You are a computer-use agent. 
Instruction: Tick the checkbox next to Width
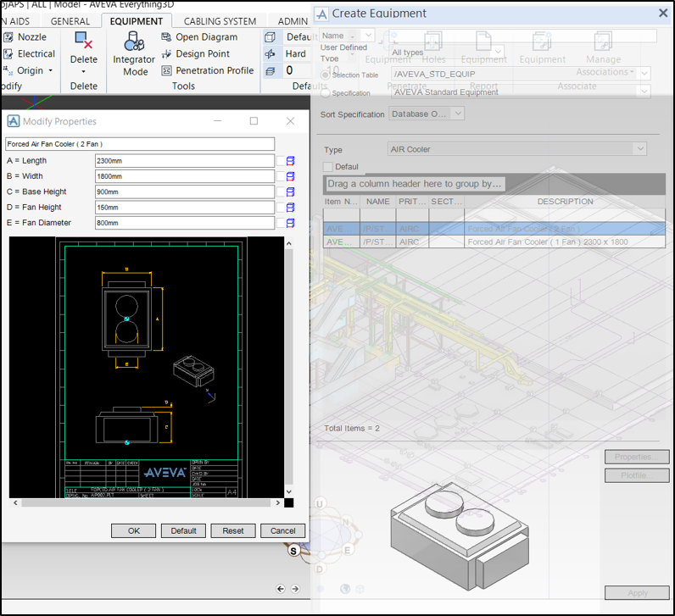click(x=281, y=176)
